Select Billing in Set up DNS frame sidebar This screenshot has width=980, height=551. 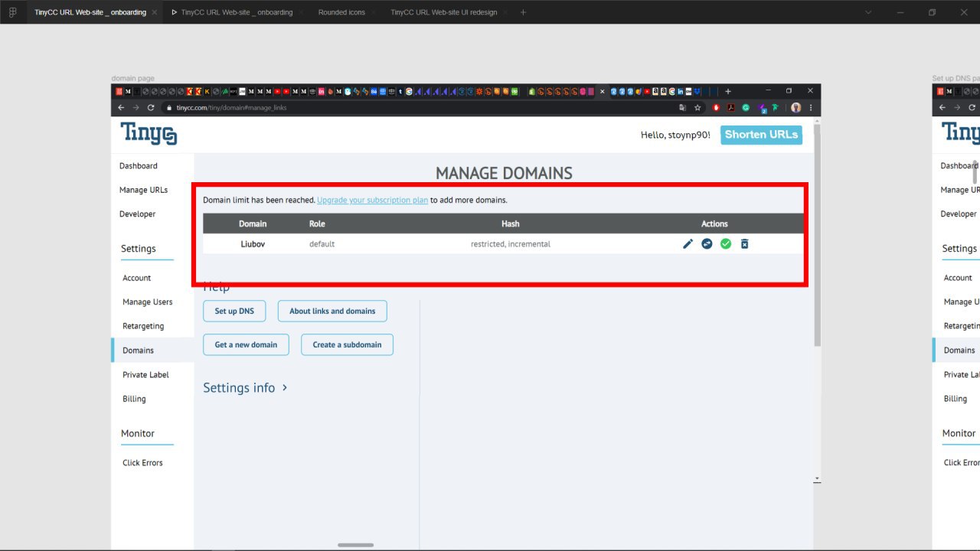(x=955, y=399)
